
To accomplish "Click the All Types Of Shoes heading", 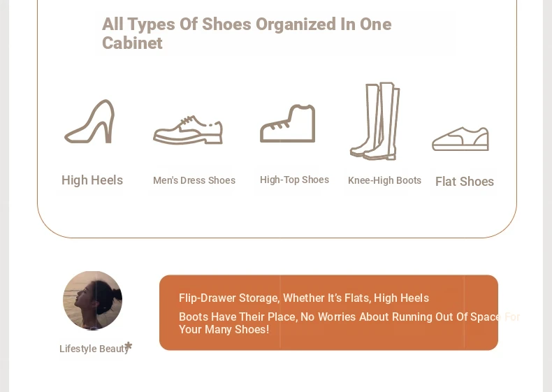I will coord(247,34).
